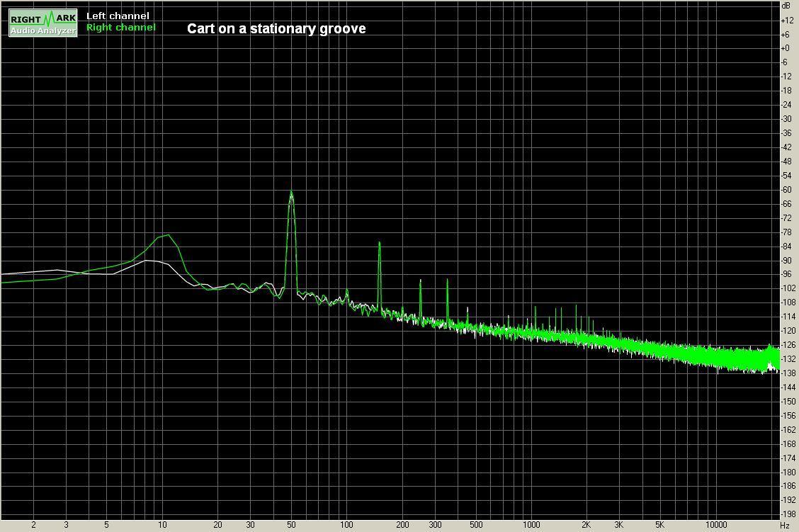Click the title "Cart on a stationary groove"

click(x=276, y=28)
